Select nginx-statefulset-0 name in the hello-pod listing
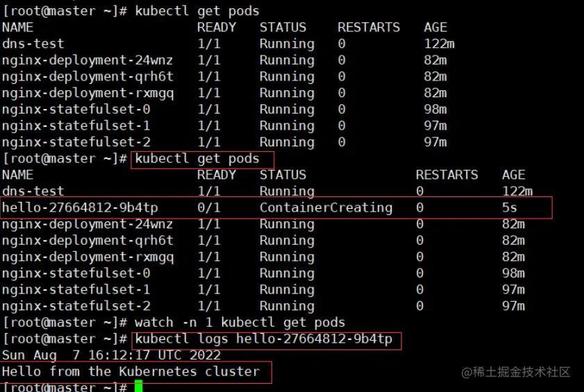Viewport: 584px width, 392px height. pyautogui.click(x=76, y=273)
